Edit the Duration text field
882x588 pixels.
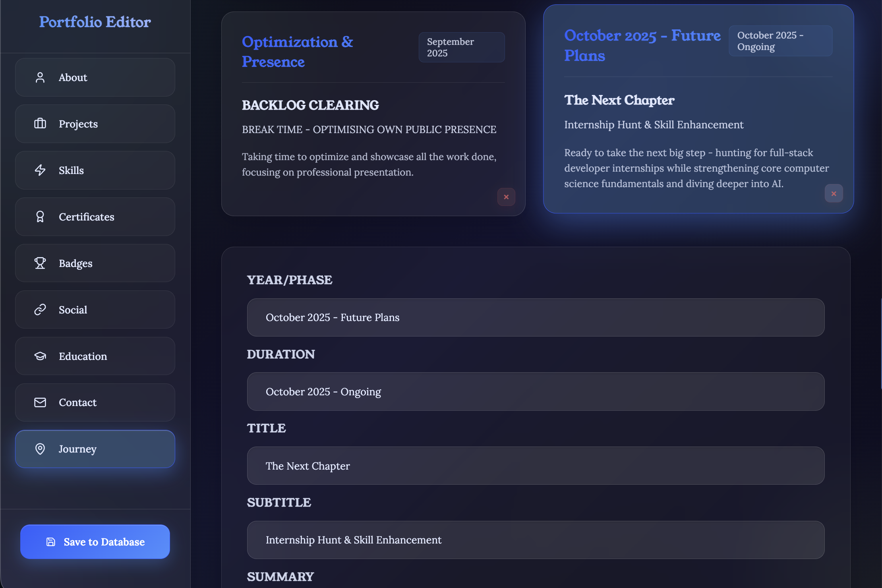pos(536,392)
